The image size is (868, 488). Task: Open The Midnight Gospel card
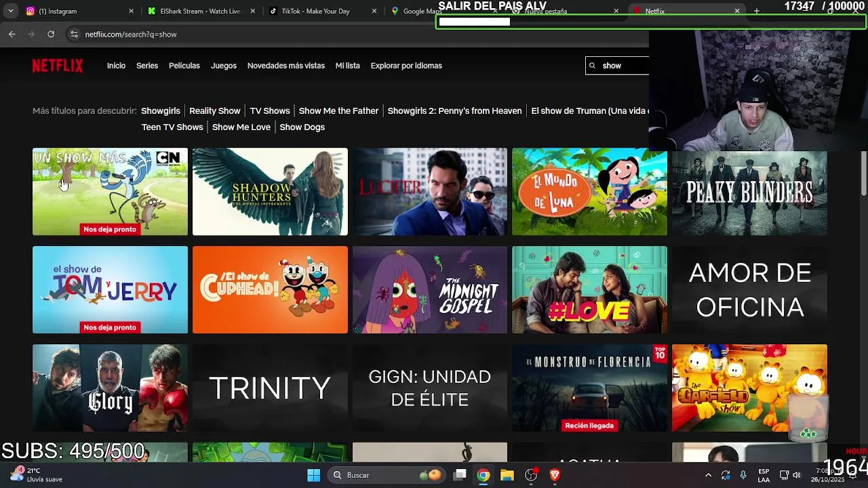tap(430, 289)
